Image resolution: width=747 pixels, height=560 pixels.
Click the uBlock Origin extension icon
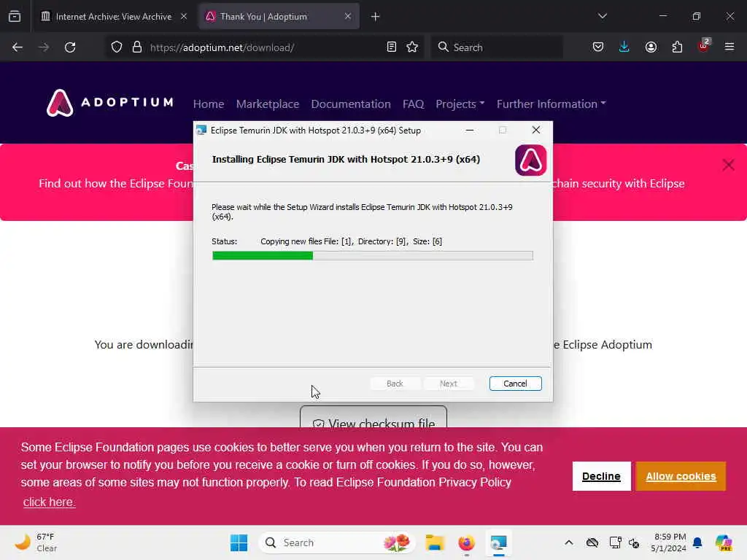point(704,46)
